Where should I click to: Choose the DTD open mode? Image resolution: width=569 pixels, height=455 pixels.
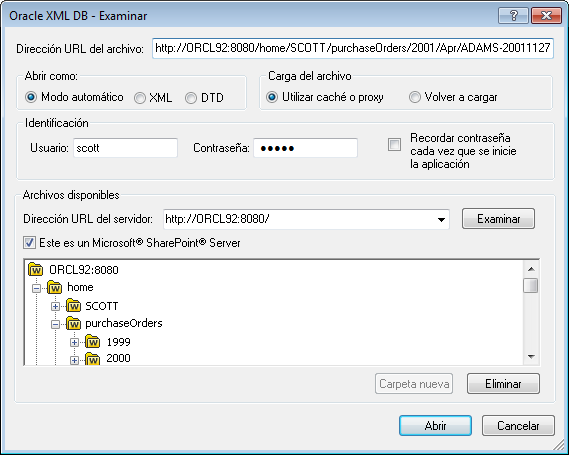pos(191,98)
